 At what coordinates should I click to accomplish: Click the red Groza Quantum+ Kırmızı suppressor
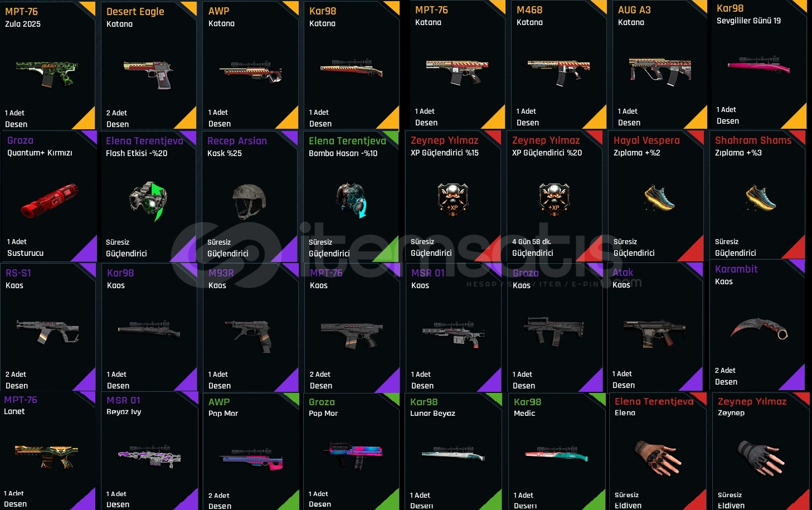[49, 200]
